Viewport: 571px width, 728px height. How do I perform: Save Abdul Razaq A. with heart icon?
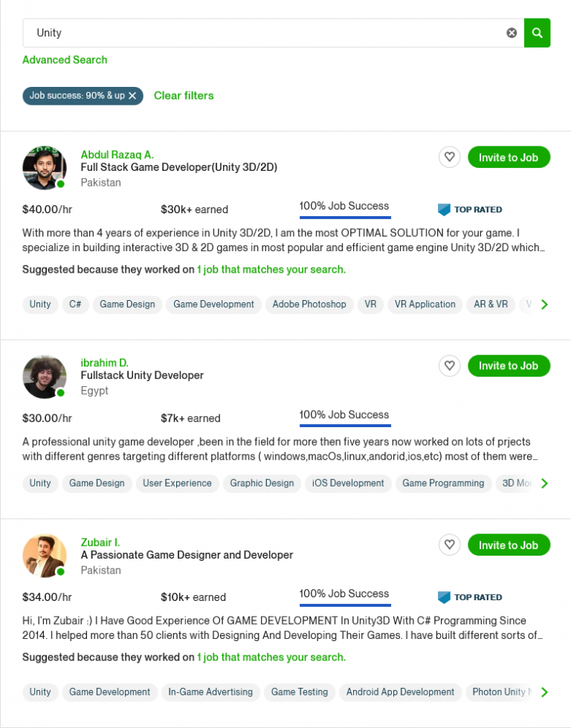449,157
